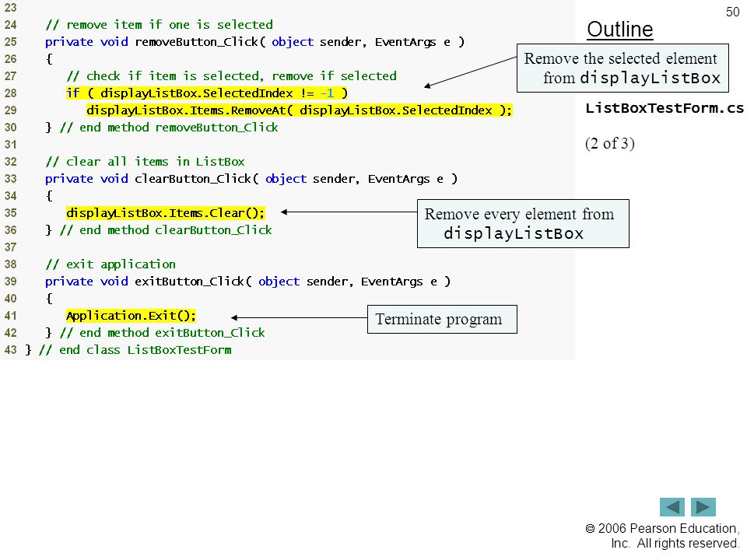
Task: Click line number 28
Action: [x=10, y=93]
